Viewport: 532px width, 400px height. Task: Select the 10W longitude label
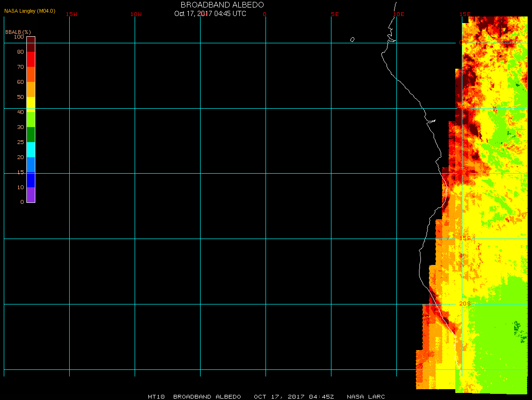pos(136,14)
